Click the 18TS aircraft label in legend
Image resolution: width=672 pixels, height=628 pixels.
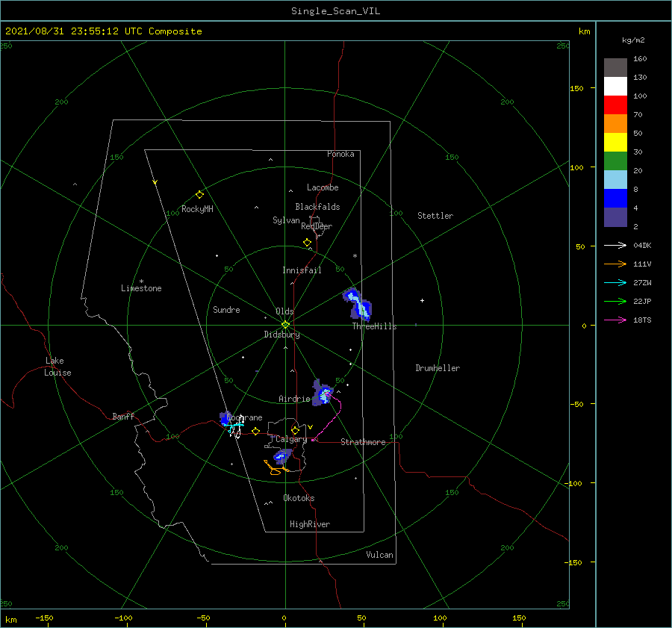[642, 320]
